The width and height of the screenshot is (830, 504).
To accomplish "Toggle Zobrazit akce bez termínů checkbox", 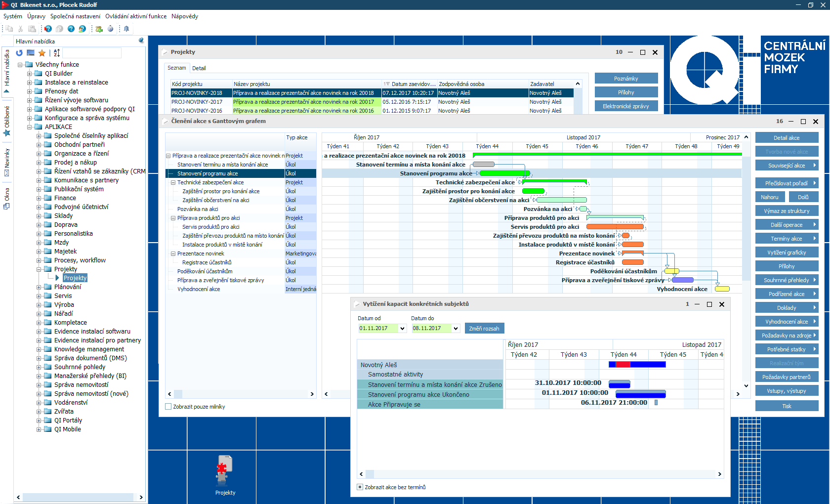I will [x=360, y=487].
